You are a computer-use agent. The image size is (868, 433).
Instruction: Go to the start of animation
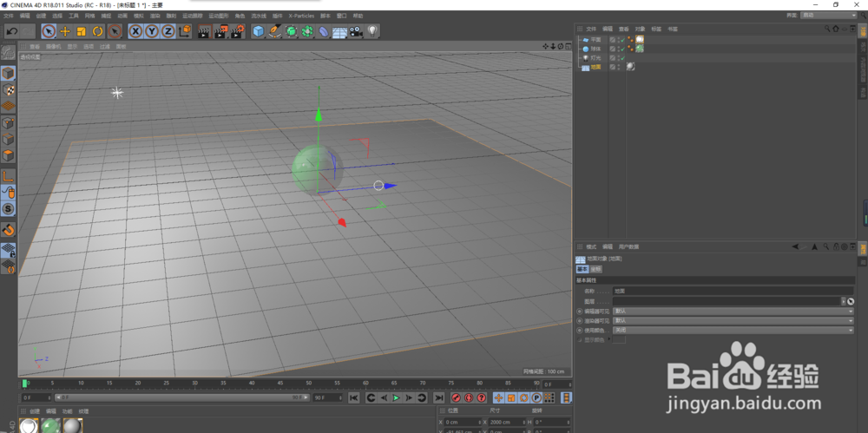(354, 397)
